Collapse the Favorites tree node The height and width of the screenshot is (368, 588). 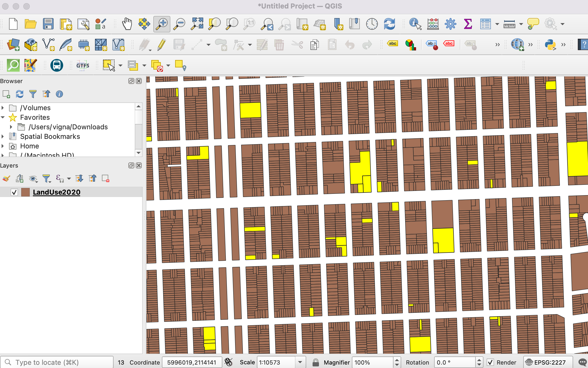click(x=3, y=117)
